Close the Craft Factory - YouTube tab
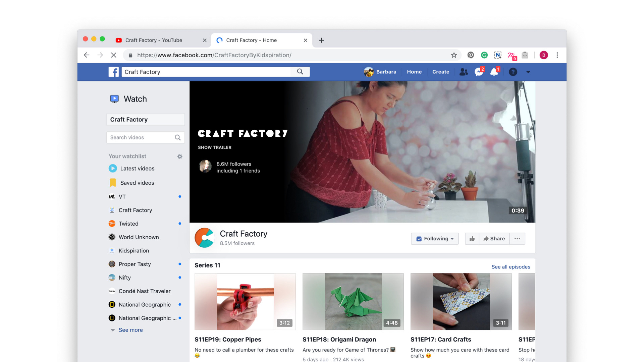This screenshot has width=644, height=362. point(205,40)
